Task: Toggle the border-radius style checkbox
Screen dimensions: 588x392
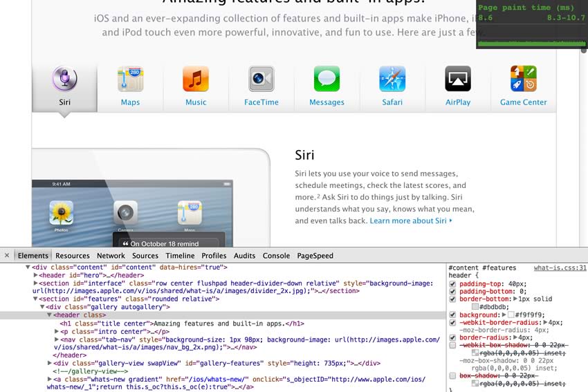Action: 452,337
